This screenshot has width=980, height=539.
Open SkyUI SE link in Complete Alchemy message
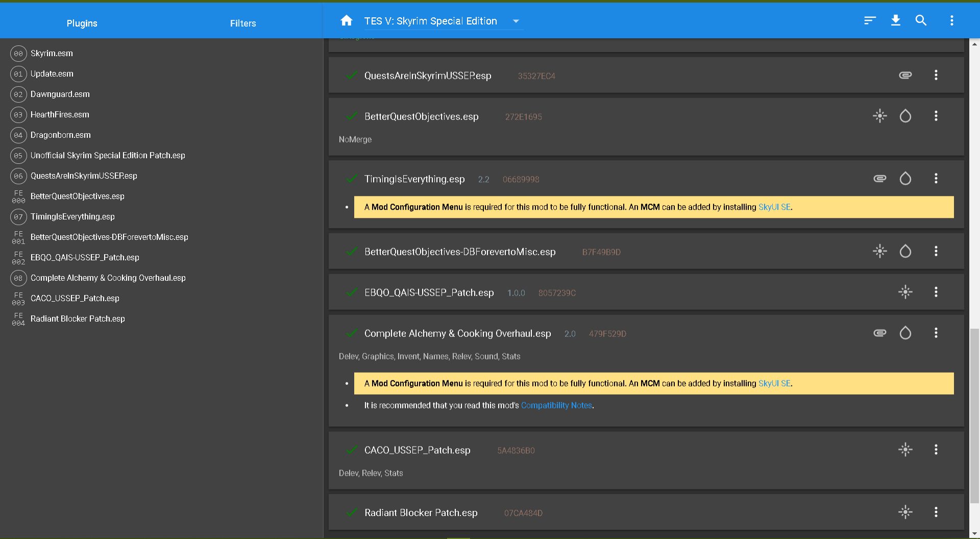[774, 383]
